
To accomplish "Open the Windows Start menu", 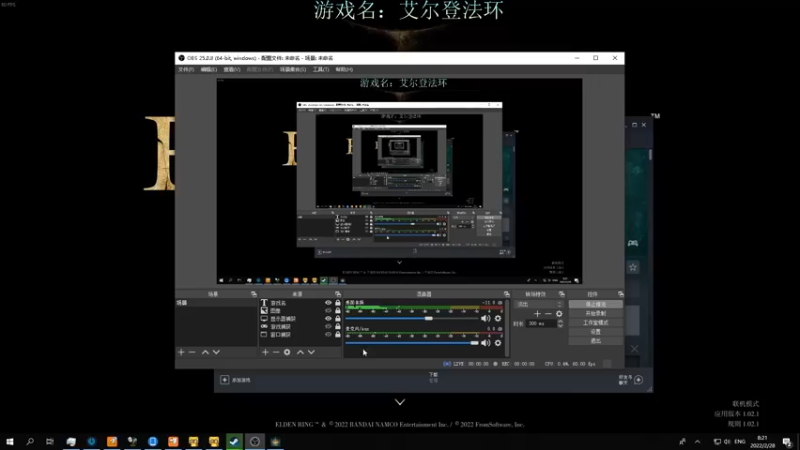I will click(x=10, y=441).
